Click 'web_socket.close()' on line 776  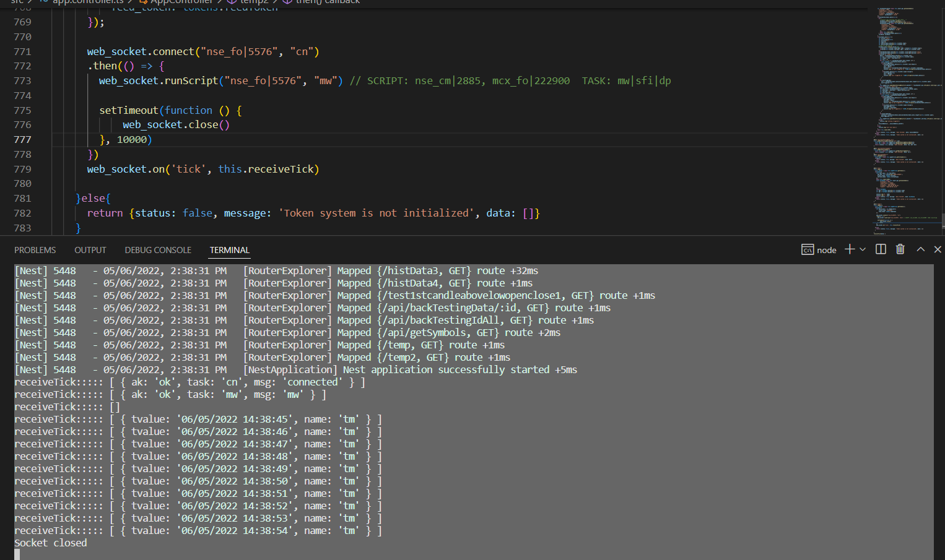tap(176, 125)
